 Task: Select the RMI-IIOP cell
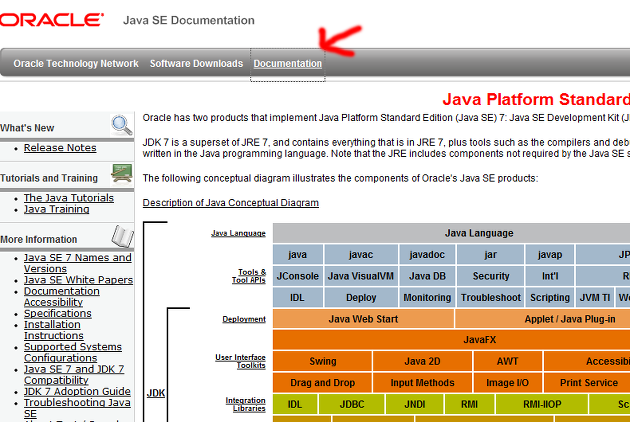click(542, 404)
